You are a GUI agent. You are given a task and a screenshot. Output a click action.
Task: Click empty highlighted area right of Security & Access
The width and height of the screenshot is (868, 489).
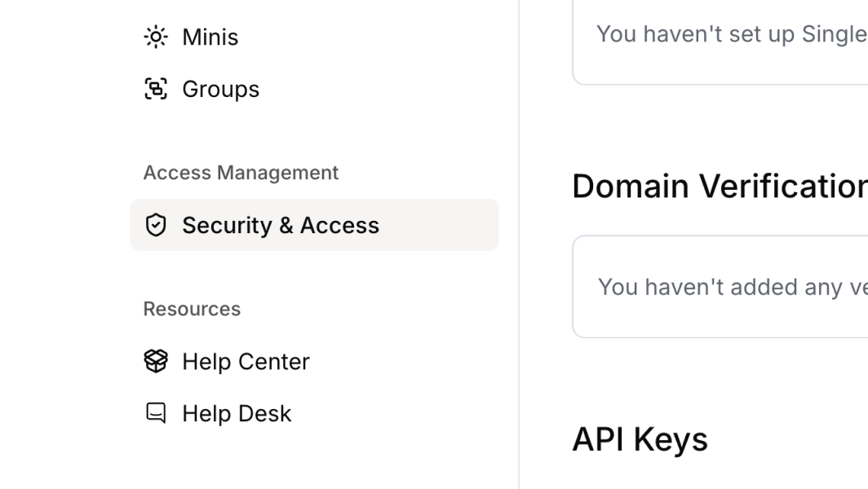[x=441, y=225]
